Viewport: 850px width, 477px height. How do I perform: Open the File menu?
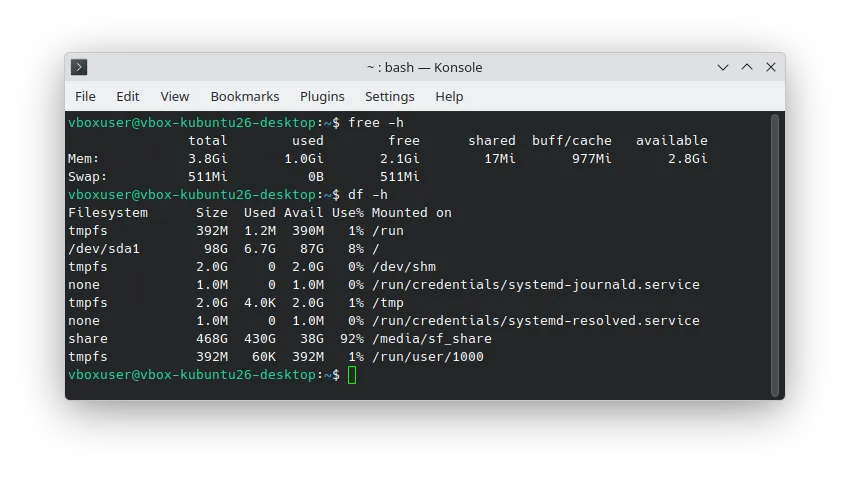85,96
